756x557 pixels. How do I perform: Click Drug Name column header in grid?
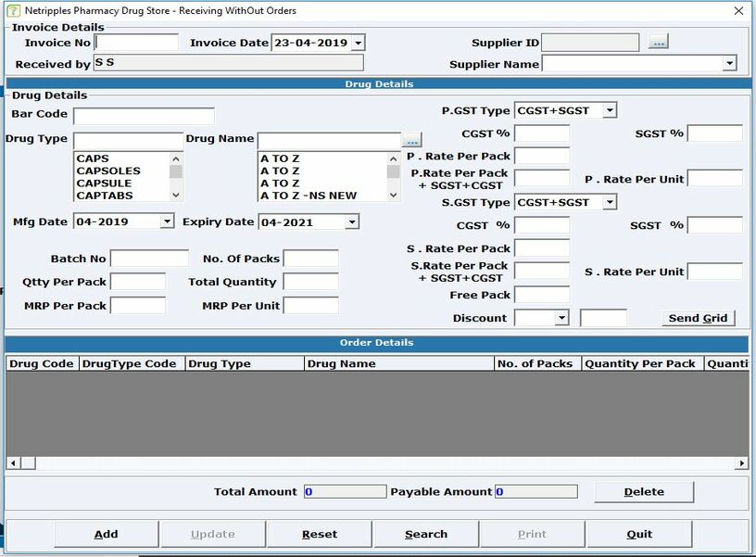[x=399, y=363]
